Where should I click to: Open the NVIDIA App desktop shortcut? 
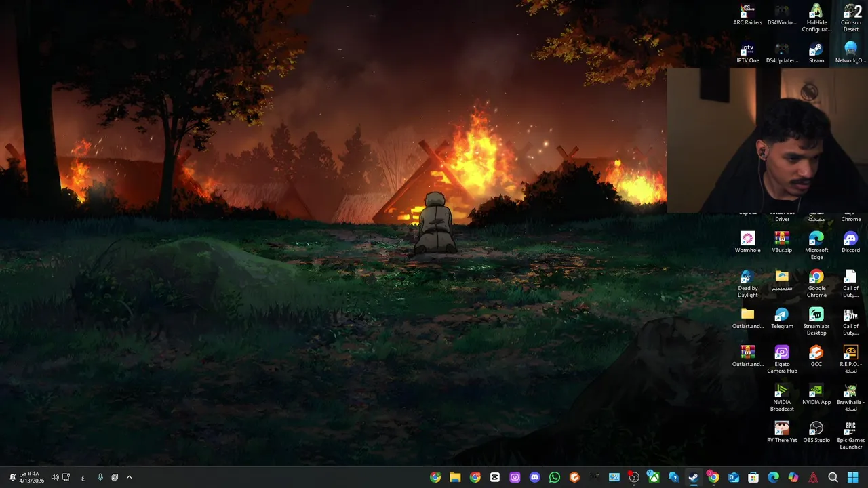[x=816, y=394]
